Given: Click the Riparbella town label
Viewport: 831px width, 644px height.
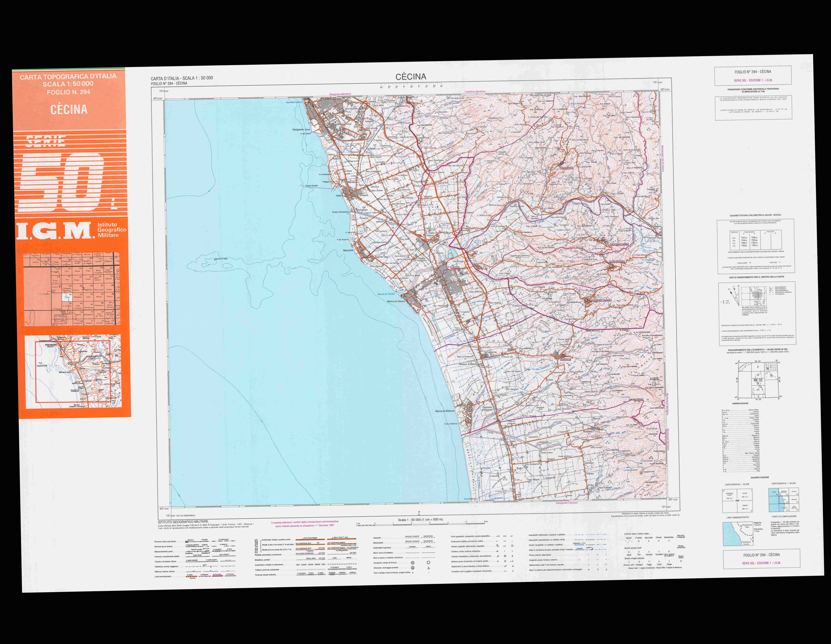Looking at the screenshot, I should point(566,168).
